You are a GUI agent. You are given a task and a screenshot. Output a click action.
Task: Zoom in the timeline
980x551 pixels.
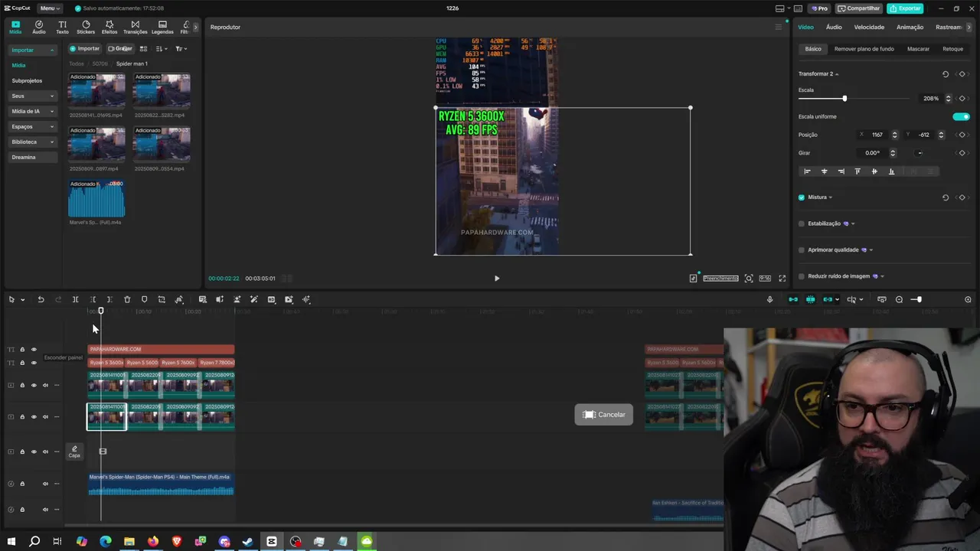coord(968,299)
